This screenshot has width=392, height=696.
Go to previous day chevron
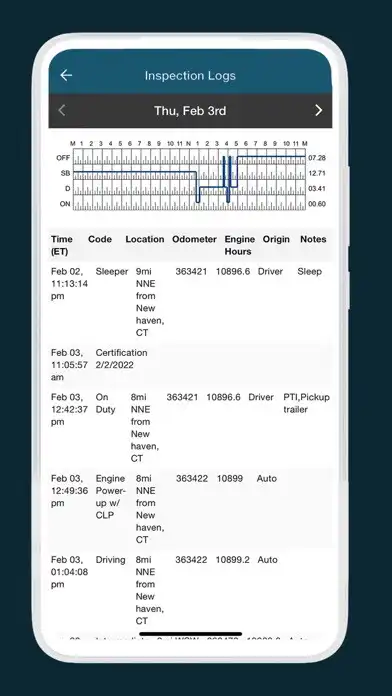[62, 110]
